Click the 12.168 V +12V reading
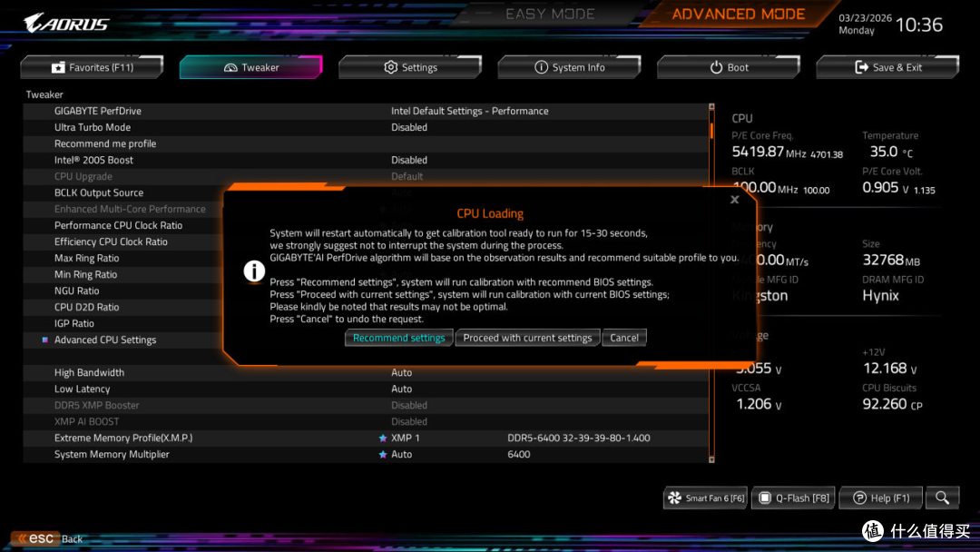980x552 pixels. pos(890,369)
